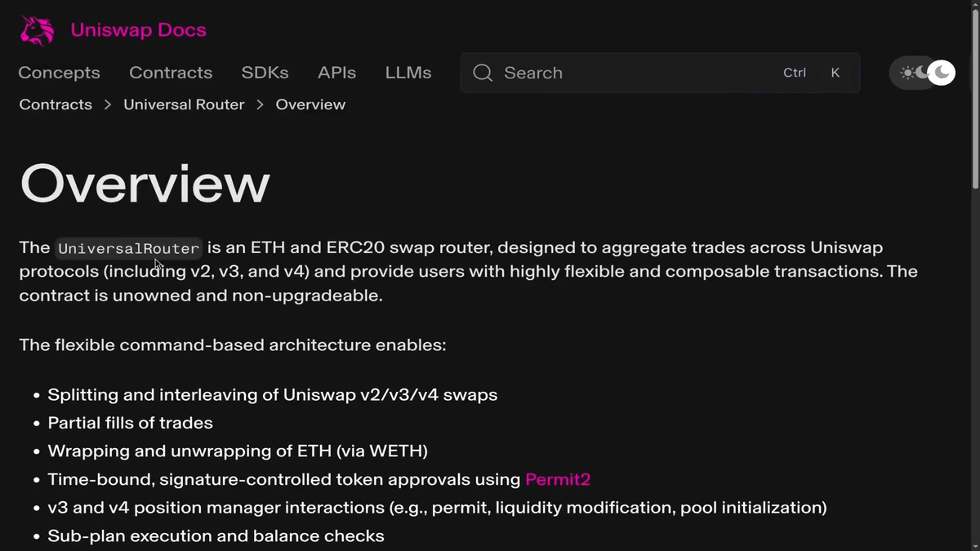Click the sun icon in theme switch
Viewport: 980px width, 551px height.
[907, 73]
